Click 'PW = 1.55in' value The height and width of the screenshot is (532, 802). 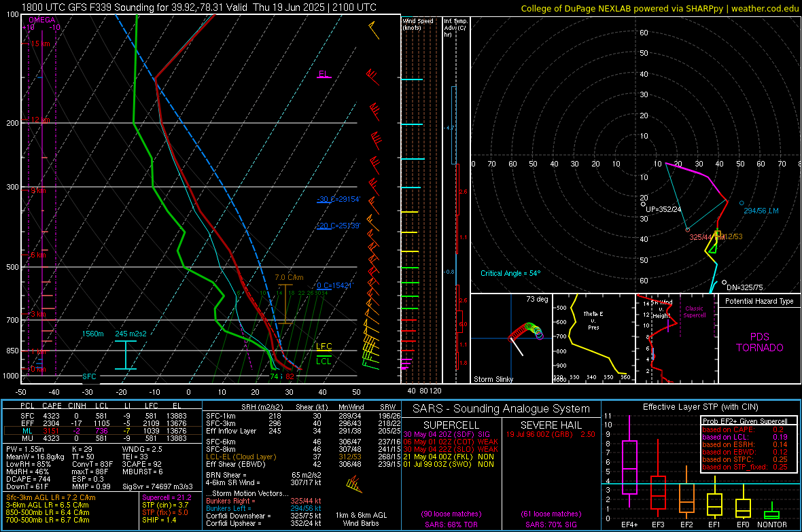point(24,449)
